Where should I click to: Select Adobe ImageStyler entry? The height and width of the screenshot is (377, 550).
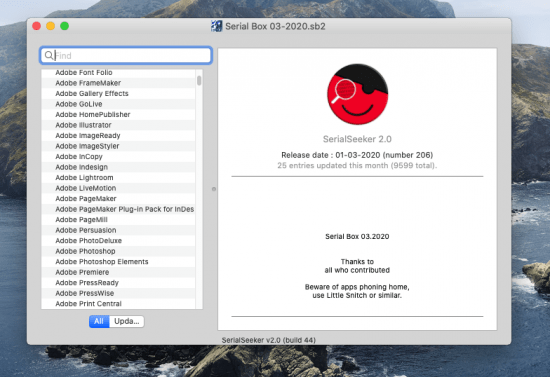(119, 146)
